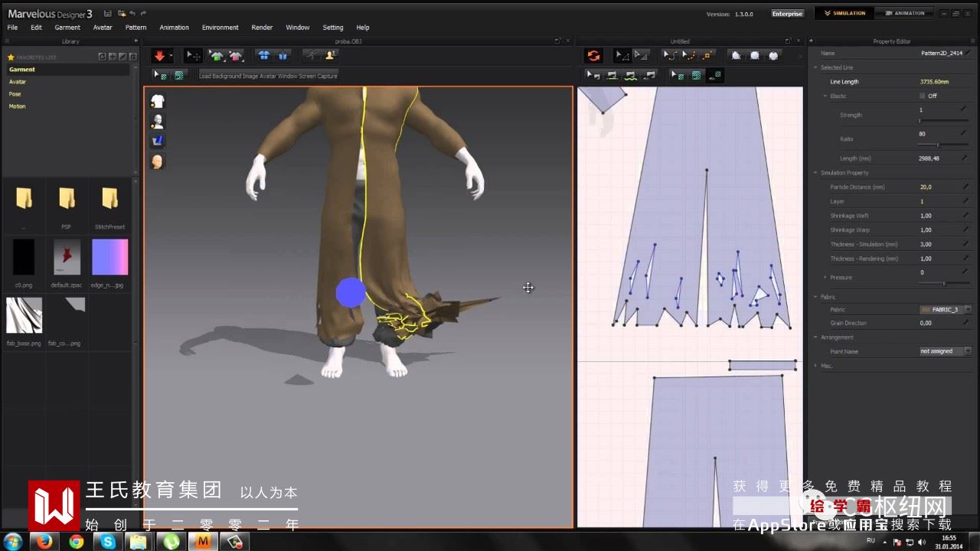Adjust the Pressure slider
This screenshot has width=980, height=551.
point(942,284)
